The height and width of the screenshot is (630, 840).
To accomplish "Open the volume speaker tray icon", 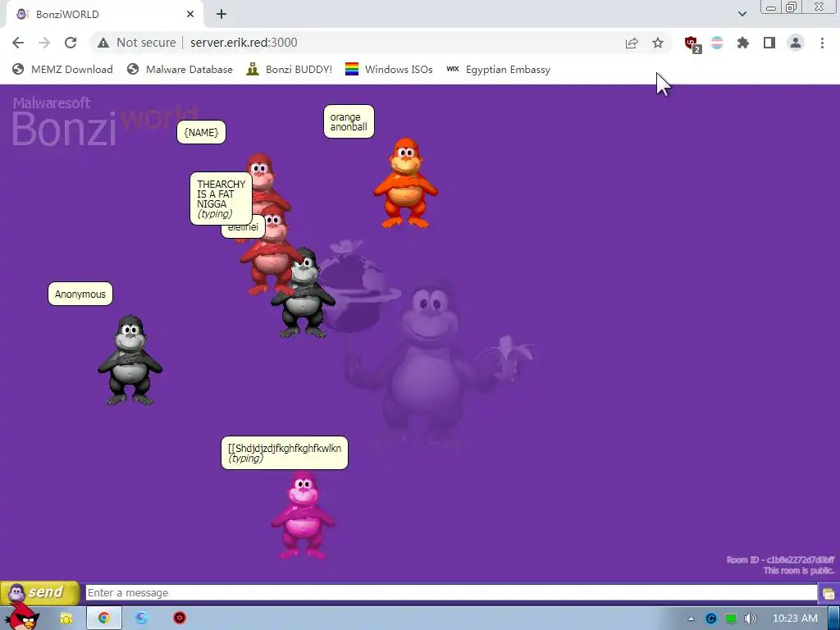I will coord(751,619).
